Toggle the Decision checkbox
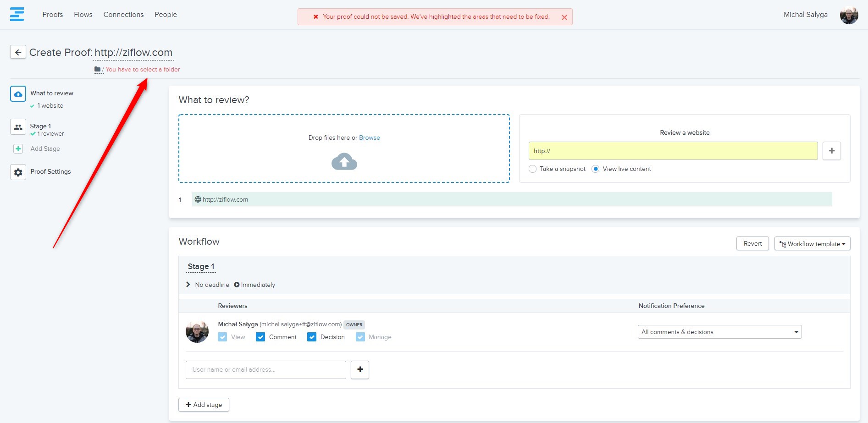 (x=312, y=337)
